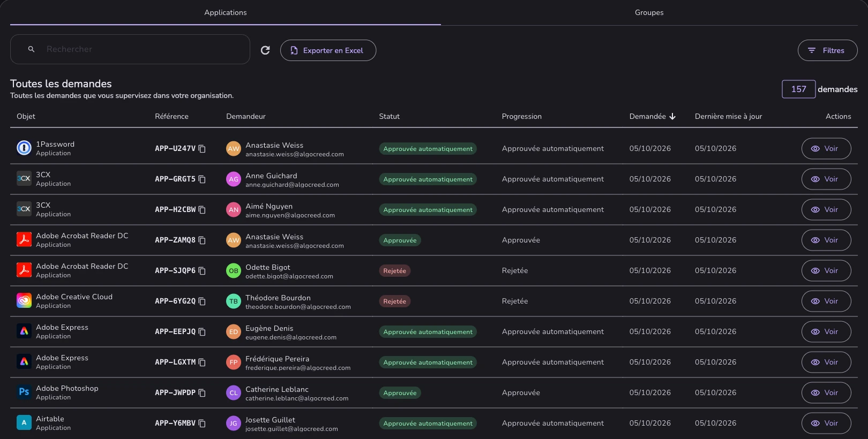
Task: Open Voir for request APP-ZAMQ8
Action: [826, 240]
